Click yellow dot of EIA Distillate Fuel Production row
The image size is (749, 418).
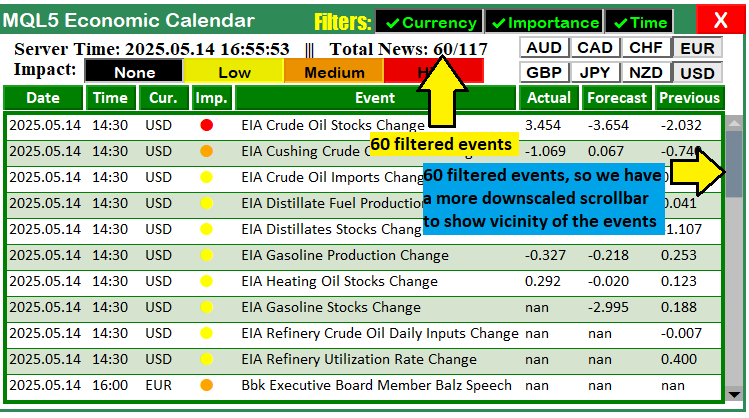tap(206, 203)
